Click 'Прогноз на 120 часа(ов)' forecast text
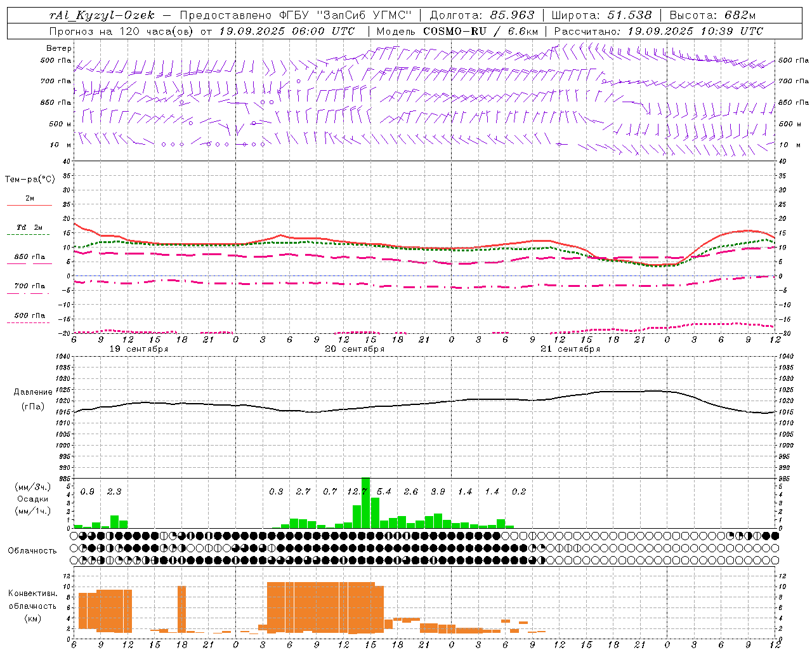Image resolution: width=812 pixels, height=650 pixels. tap(122, 31)
